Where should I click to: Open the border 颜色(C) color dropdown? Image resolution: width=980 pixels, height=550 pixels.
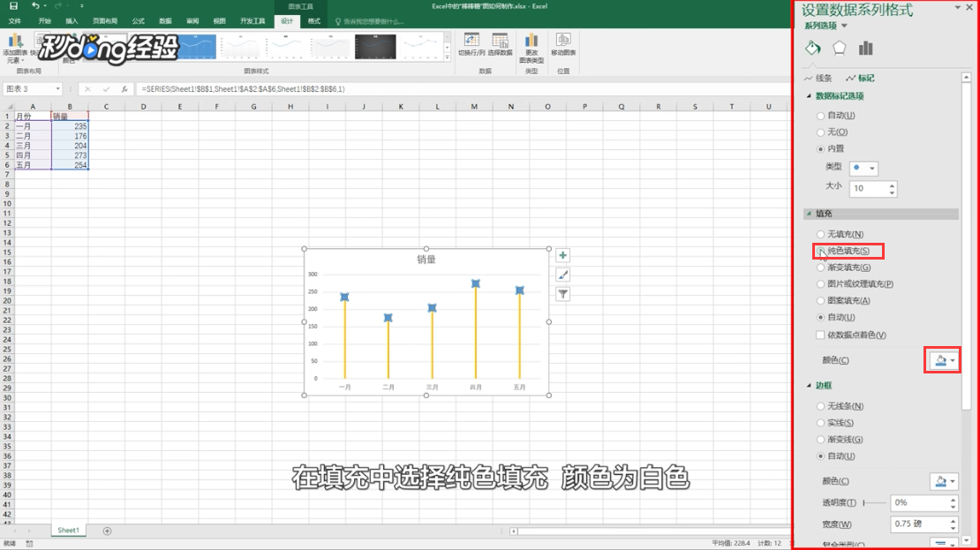(x=944, y=481)
